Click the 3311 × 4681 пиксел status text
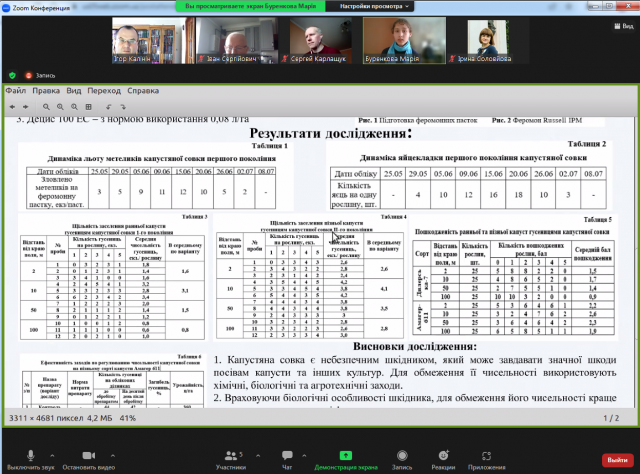Image resolution: width=640 pixels, height=474 pixels. 46,418
